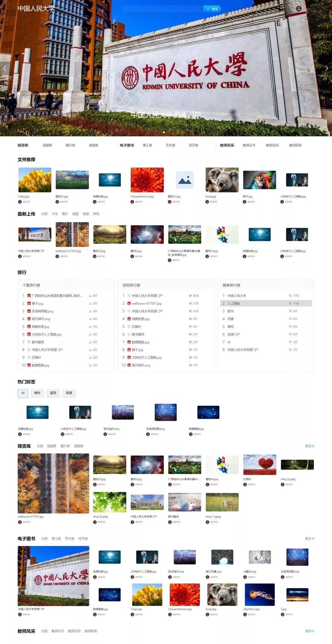The height and width of the screenshot is (644, 332).
Task: Select the 视频 filter under 最新上传
Action: [x=86, y=214]
